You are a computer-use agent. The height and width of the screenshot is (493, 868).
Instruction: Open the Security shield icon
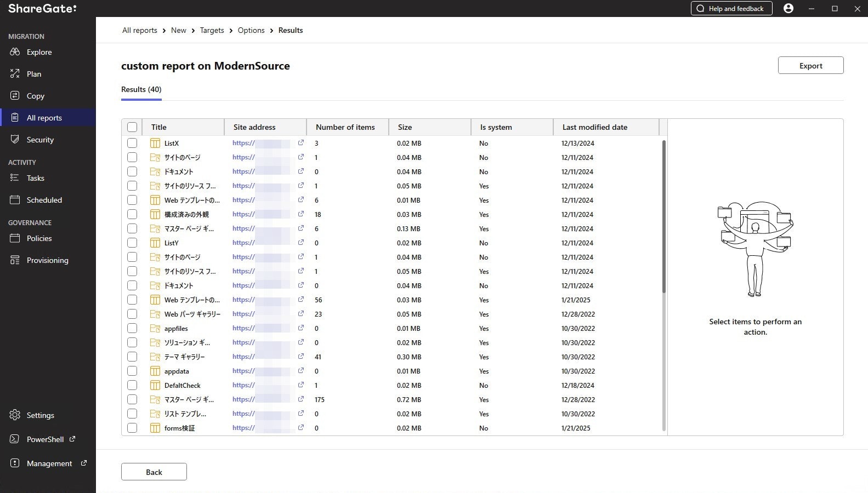[x=15, y=140]
